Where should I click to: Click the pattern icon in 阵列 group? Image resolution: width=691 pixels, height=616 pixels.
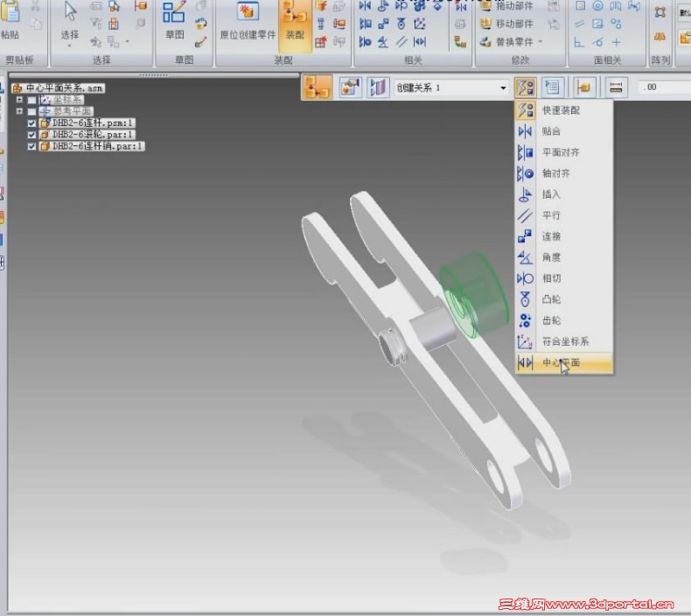click(660, 12)
